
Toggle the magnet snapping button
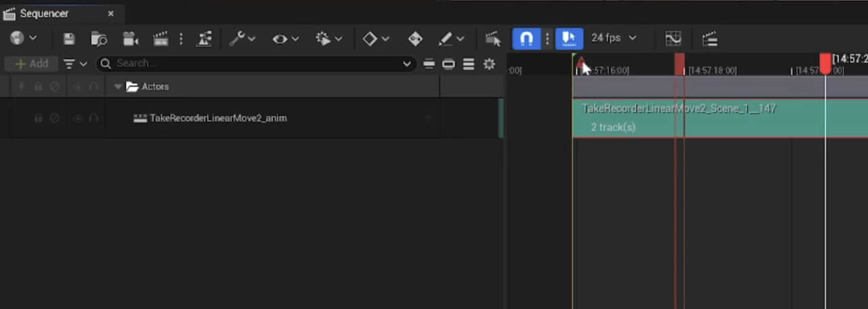(x=526, y=39)
